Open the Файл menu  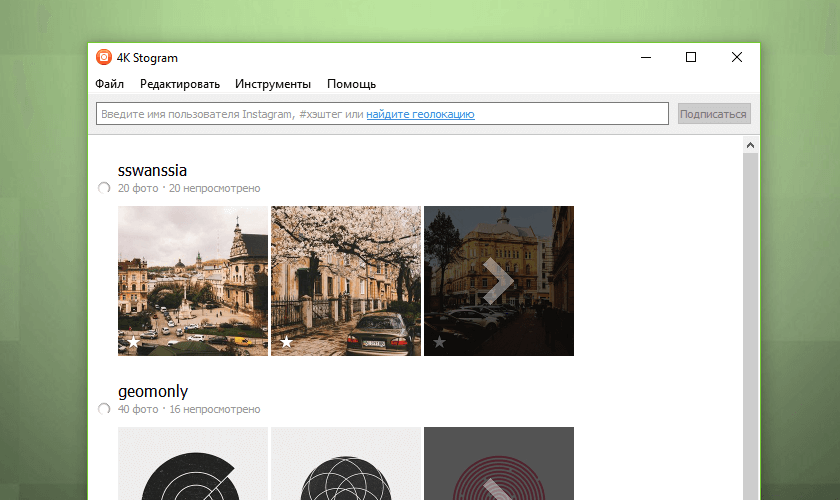coord(109,84)
